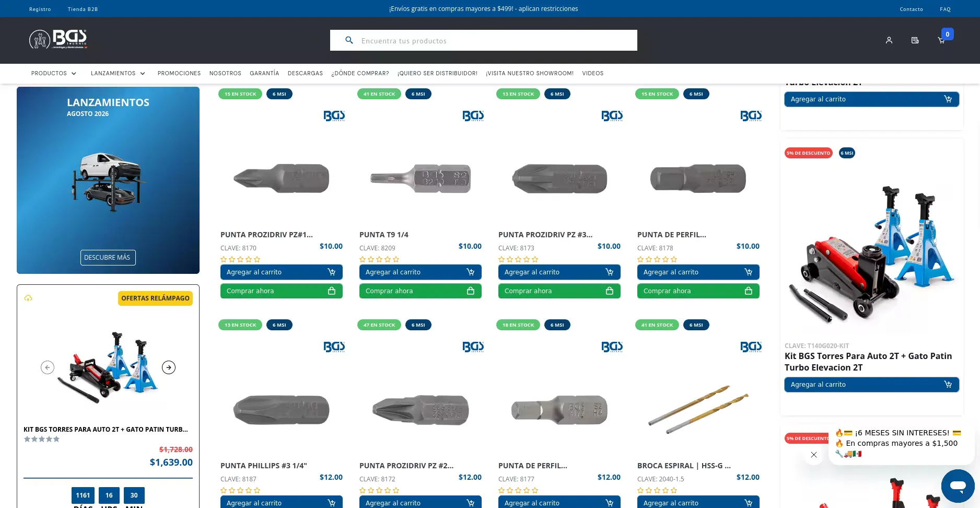This screenshot has height=508, width=980.
Task: Open the Videos menu item
Action: click(x=593, y=73)
